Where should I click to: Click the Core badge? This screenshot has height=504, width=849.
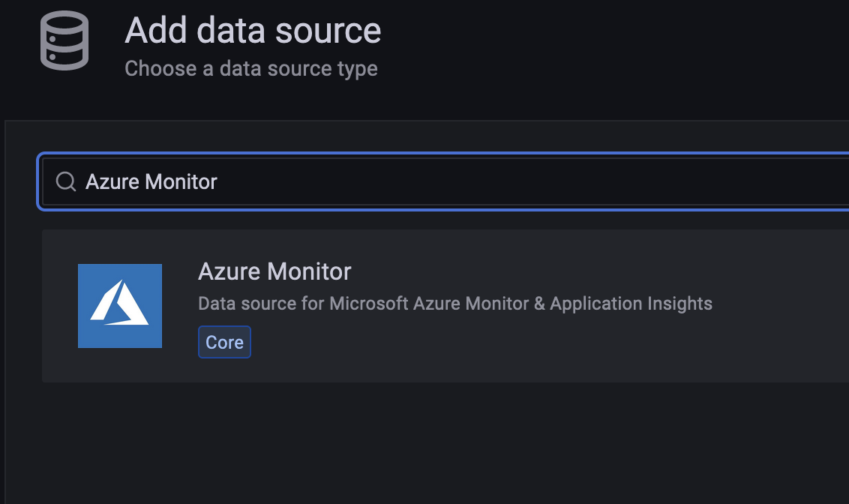[224, 342]
